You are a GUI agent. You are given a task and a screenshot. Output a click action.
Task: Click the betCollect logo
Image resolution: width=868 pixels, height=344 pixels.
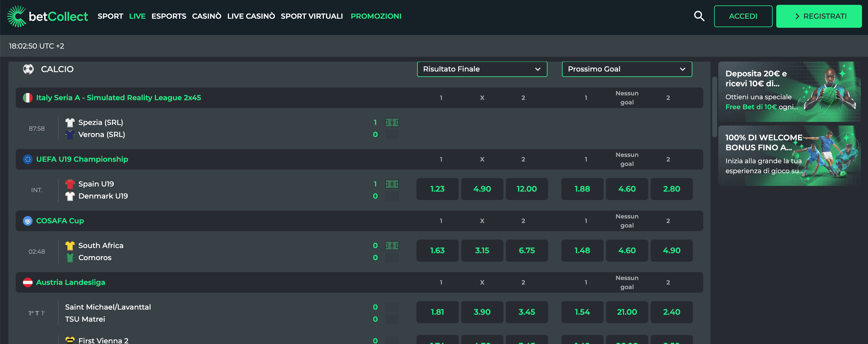(47, 16)
